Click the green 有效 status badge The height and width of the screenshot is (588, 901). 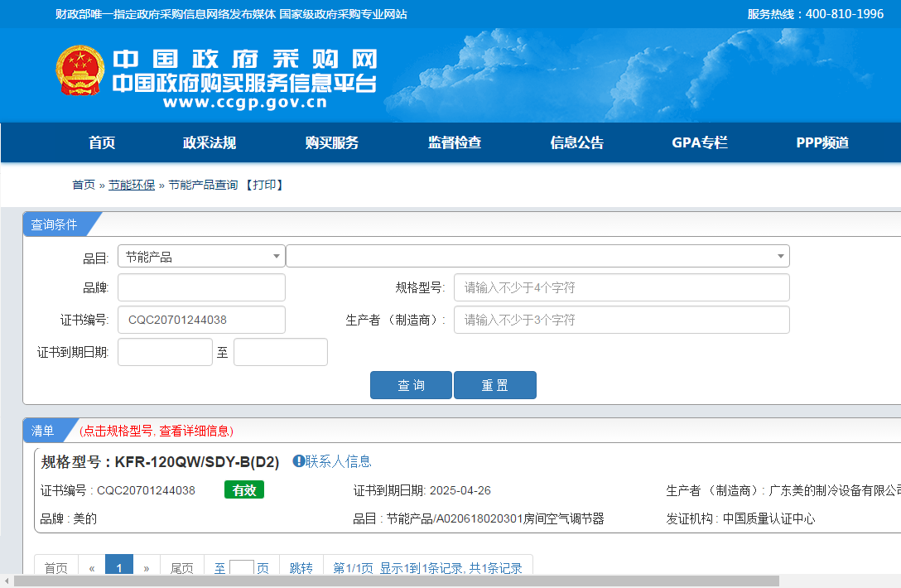244,489
